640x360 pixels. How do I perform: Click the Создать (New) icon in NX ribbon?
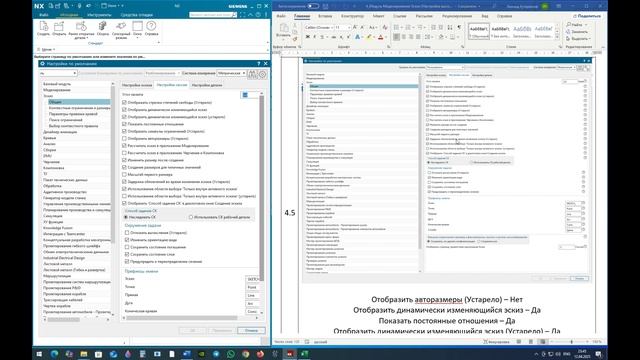coord(43,26)
